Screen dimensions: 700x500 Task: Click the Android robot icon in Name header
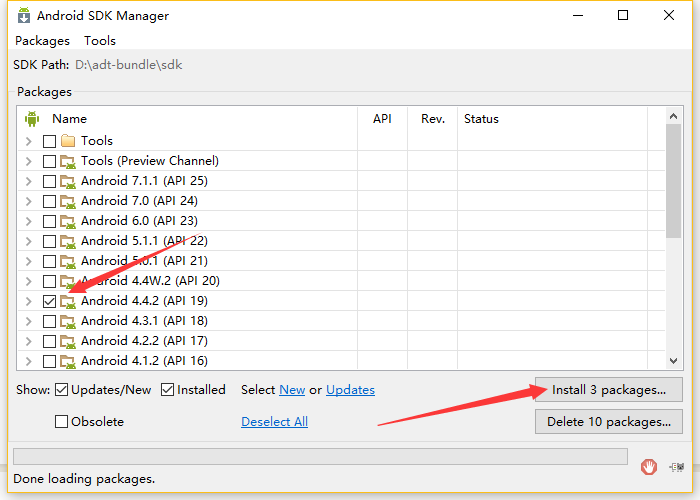click(32, 119)
